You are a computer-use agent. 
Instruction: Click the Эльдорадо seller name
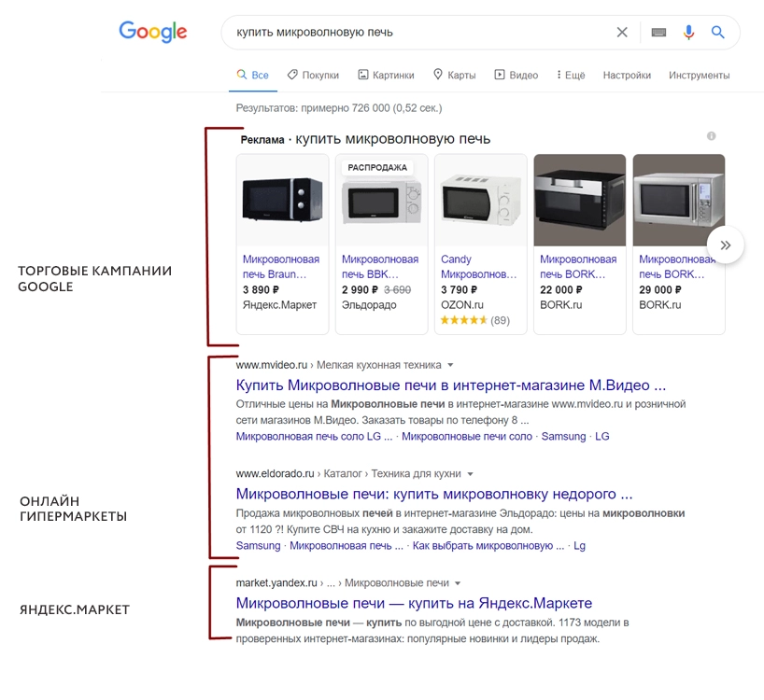(369, 304)
